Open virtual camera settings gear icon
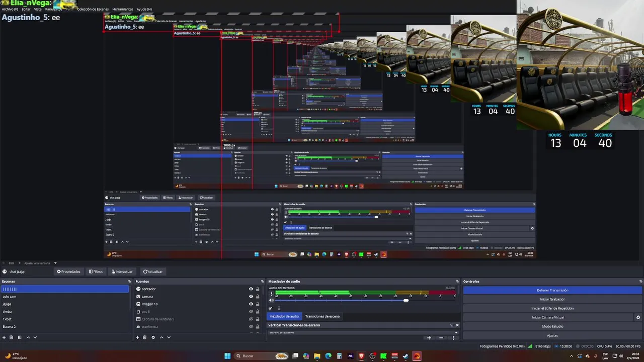 tap(638, 317)
